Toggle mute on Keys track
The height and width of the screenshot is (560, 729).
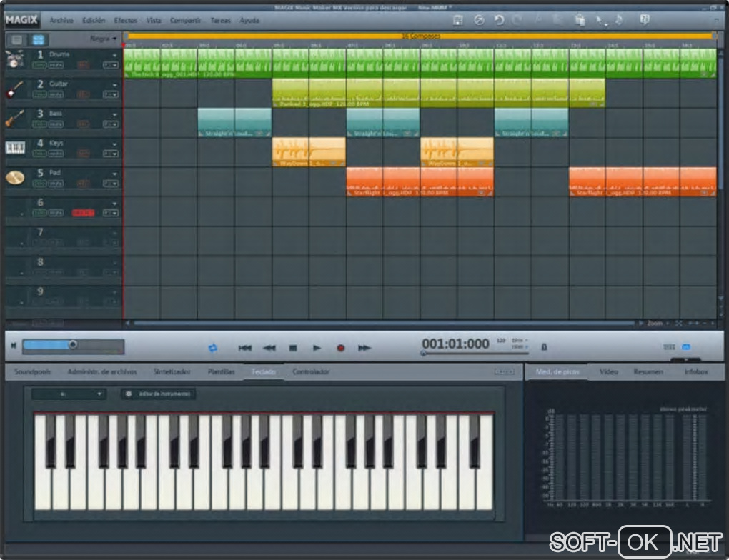pos(56,154)
